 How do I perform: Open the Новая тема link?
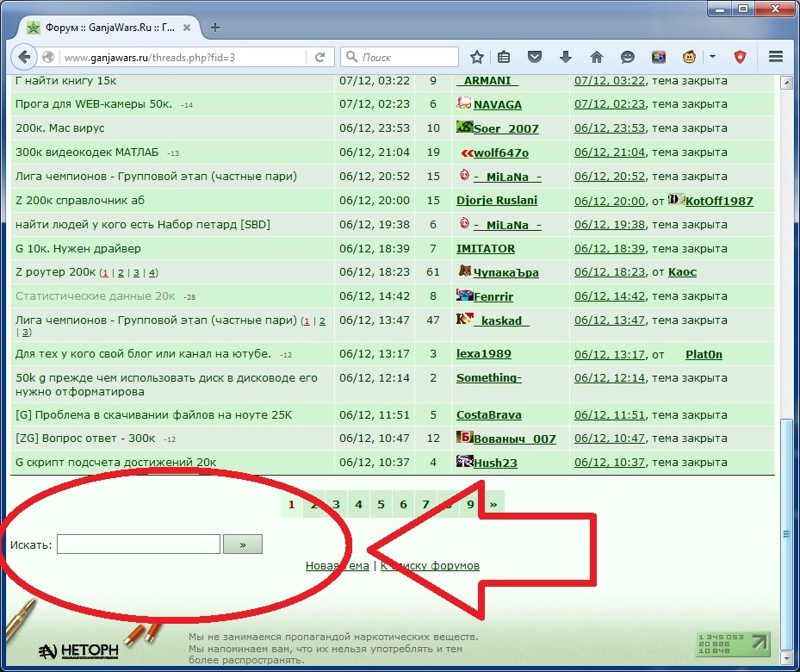click(338, 565)
